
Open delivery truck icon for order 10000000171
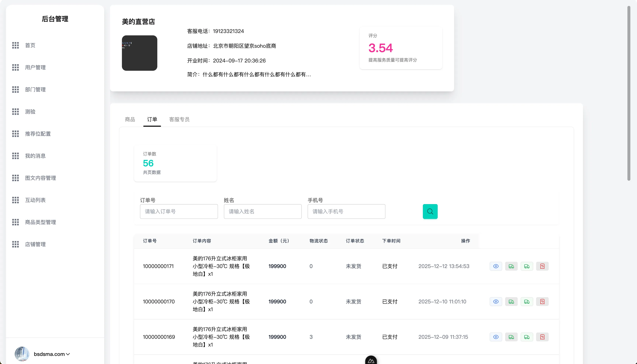(511, 266)
